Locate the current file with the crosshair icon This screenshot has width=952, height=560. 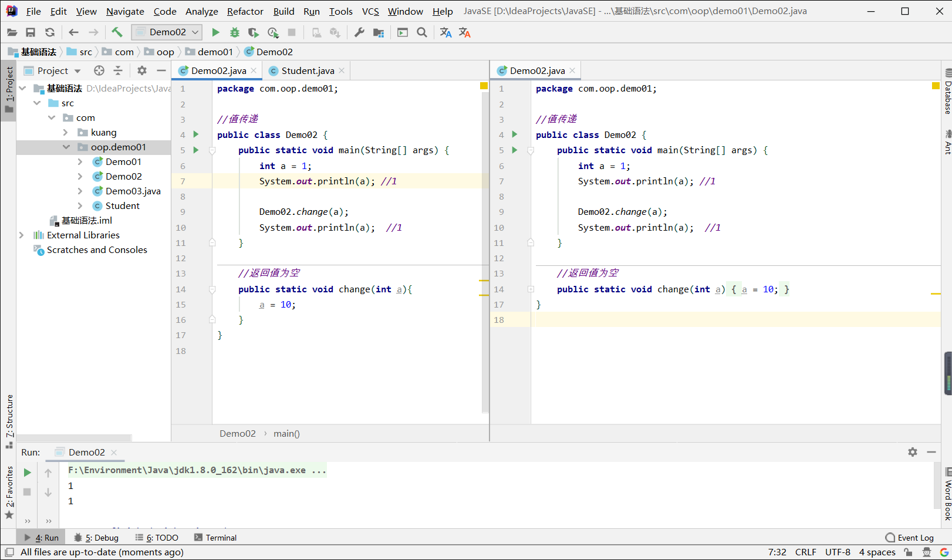pos(99,70)
